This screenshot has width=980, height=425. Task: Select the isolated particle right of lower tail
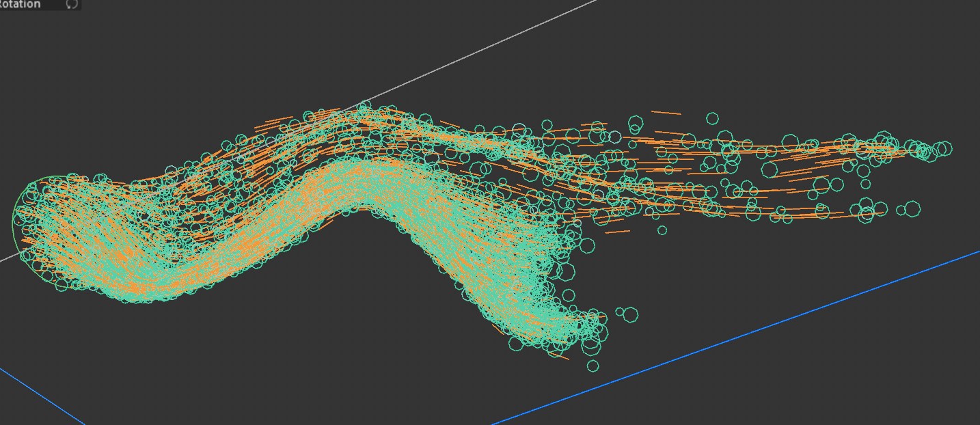[x=629, y=314]
